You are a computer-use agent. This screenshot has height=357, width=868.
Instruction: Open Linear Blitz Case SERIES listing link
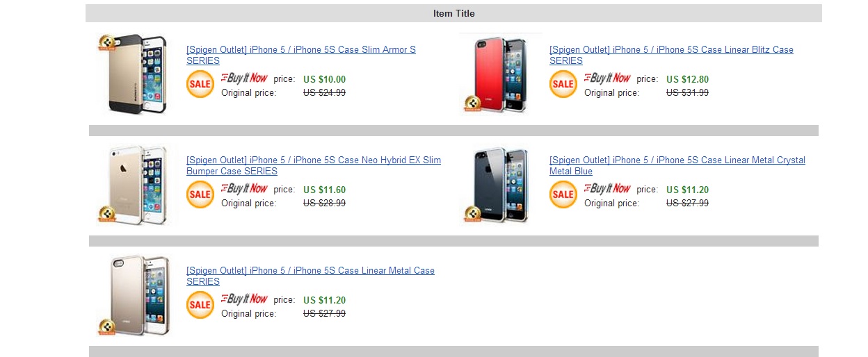[670, 50]
